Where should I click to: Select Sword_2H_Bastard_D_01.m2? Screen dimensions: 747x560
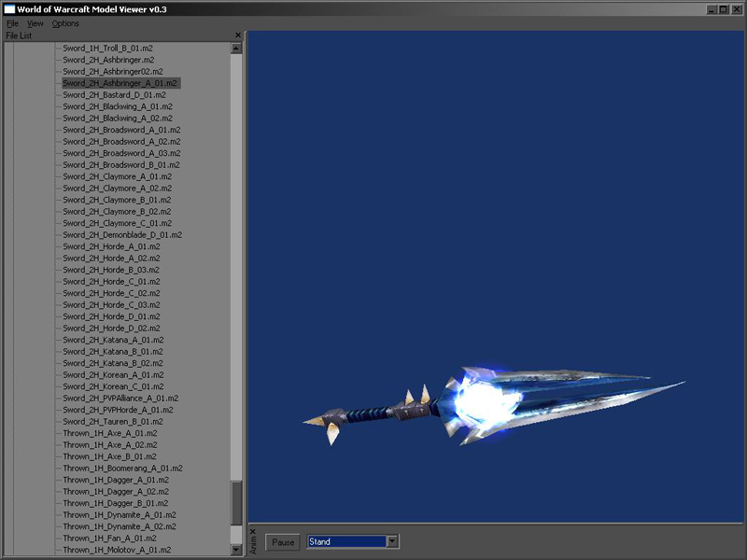click(x=114, y=95)
